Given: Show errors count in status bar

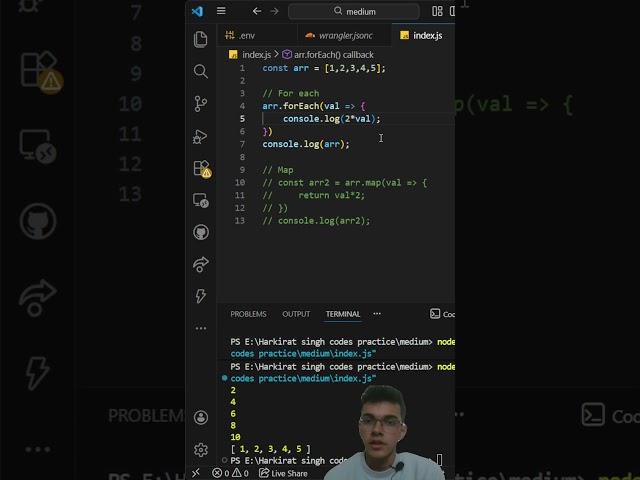Looking at the screenshot, I should pos(221,473).
